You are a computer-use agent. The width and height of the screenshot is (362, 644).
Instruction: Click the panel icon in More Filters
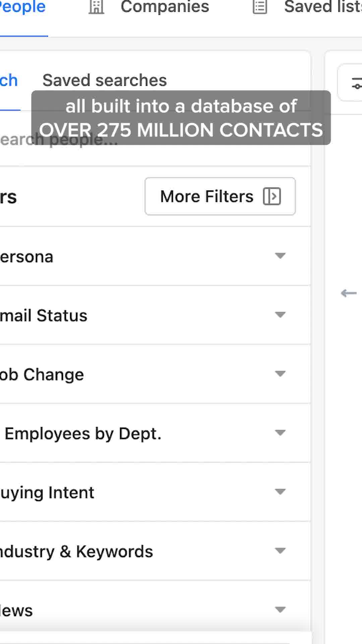tap(272, 196)
